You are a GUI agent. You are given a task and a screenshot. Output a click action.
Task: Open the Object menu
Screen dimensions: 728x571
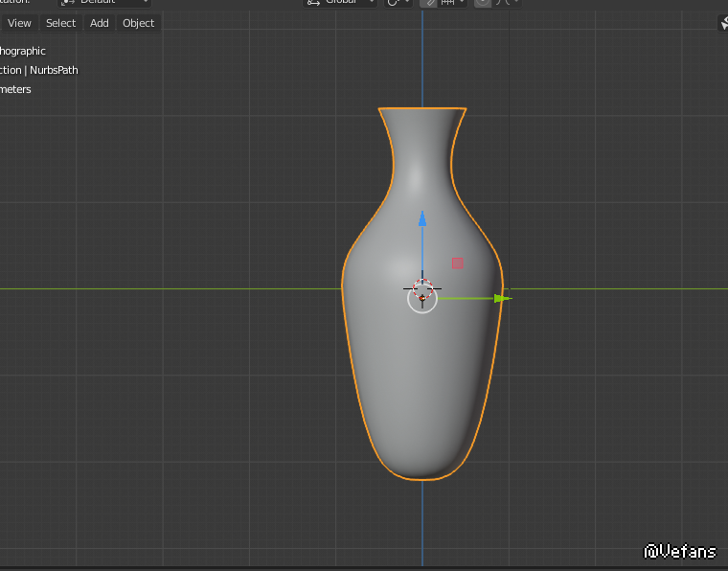[138, 23]
